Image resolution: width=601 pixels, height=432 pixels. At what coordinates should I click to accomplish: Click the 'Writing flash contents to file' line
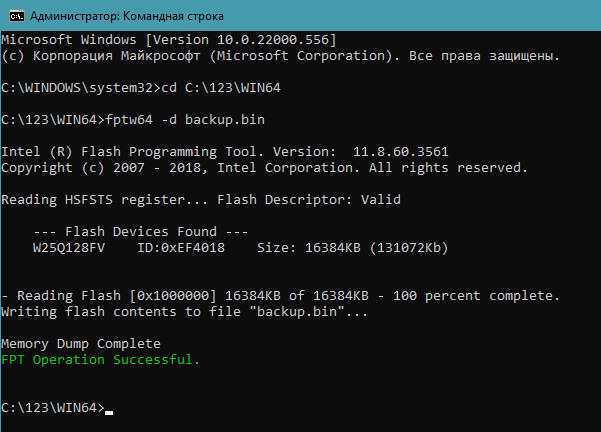tap(184, 312)
